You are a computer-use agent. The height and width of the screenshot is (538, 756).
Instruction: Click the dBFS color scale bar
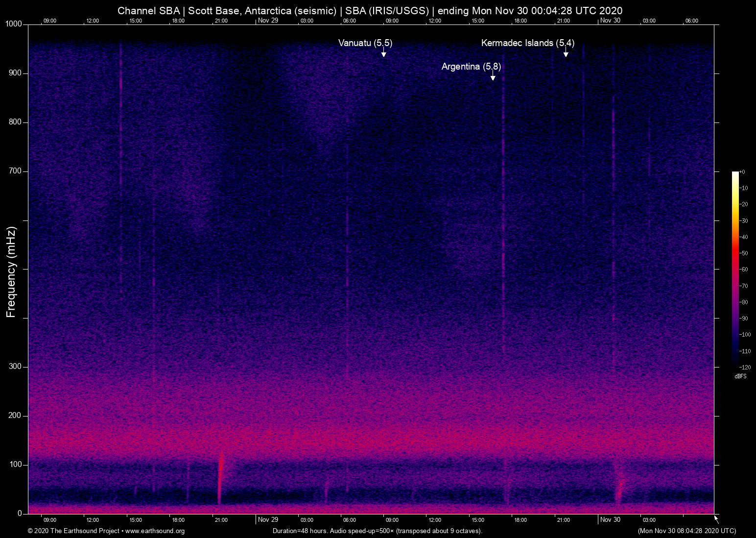click(735, 269)
